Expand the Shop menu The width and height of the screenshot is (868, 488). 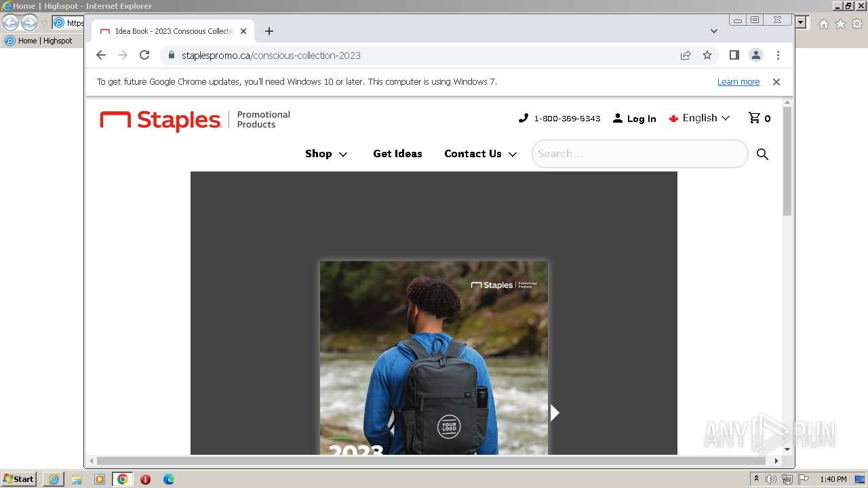point(326,154)
